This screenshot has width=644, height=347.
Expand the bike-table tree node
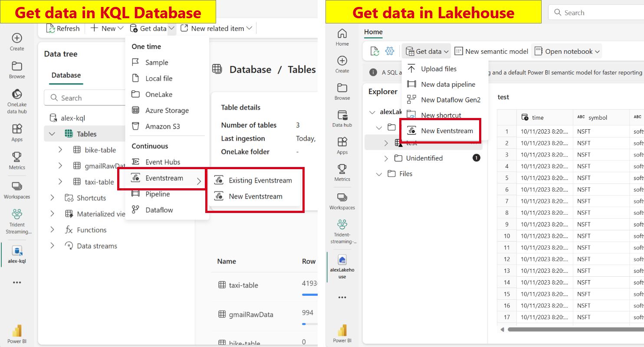60,150
